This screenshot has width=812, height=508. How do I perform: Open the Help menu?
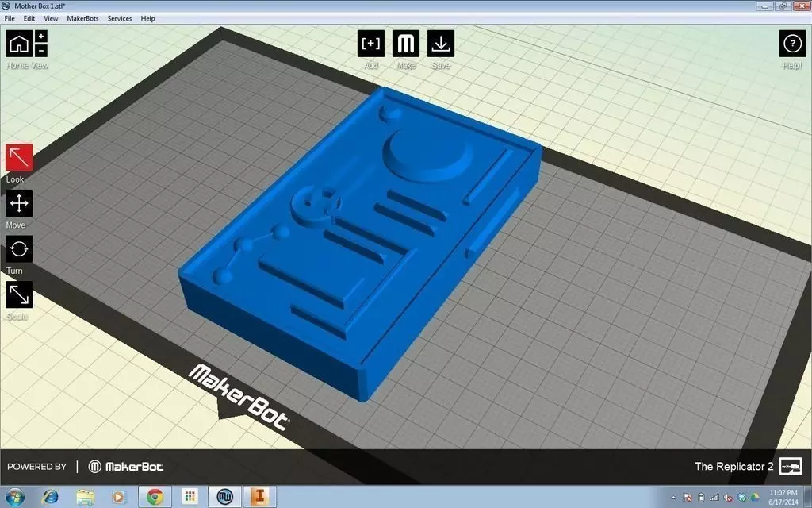point(147,18)
